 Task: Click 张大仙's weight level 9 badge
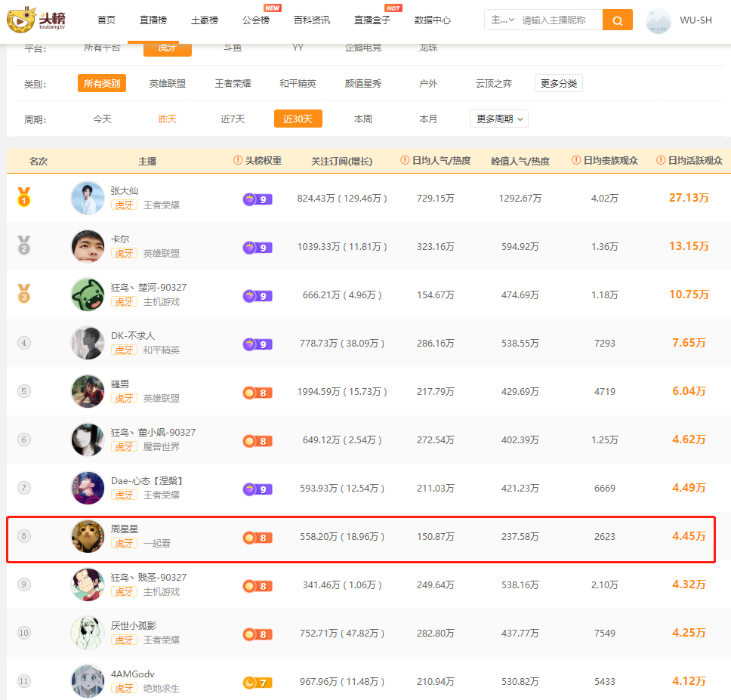(258, 199)
